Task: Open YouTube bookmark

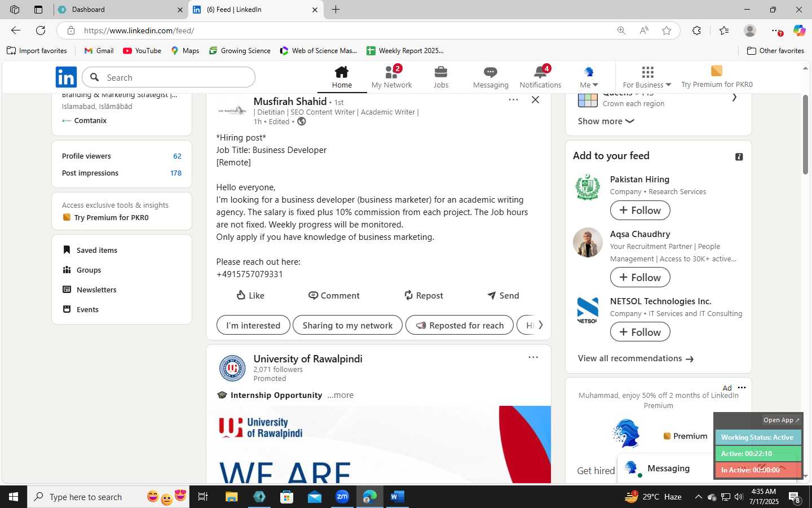Action: tap(142, 51)
